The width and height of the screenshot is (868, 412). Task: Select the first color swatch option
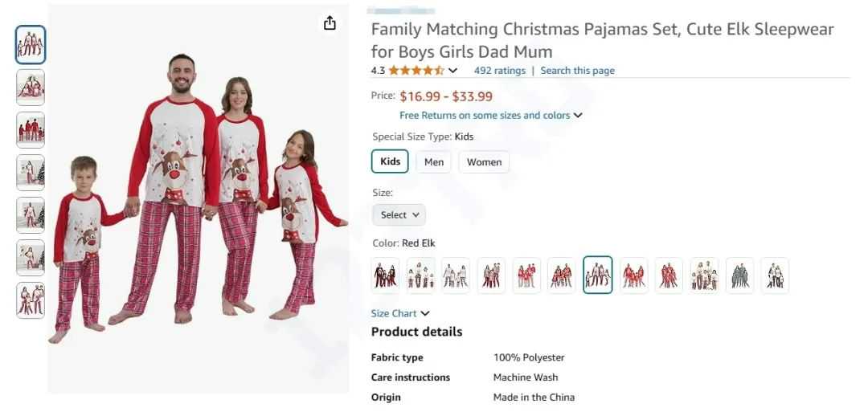point(386,275)
